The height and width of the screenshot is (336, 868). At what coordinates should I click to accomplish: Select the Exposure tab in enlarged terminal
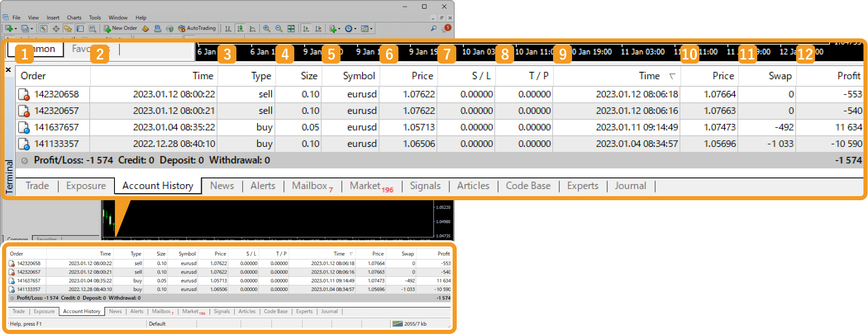86,186
